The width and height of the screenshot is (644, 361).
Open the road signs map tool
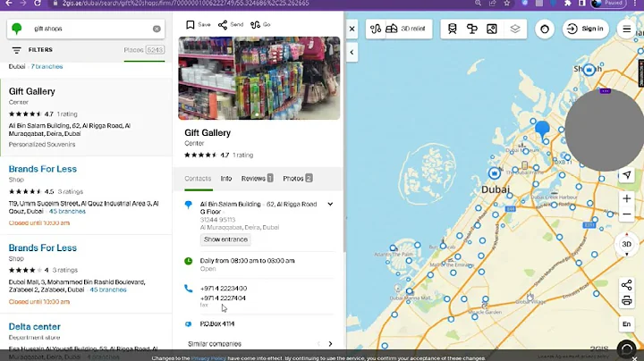click(x=472, y=29)
